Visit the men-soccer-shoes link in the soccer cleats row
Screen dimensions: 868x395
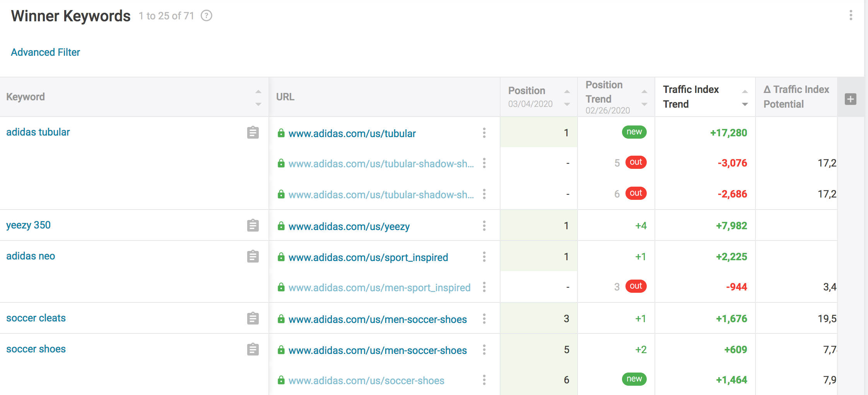[378, 319]
